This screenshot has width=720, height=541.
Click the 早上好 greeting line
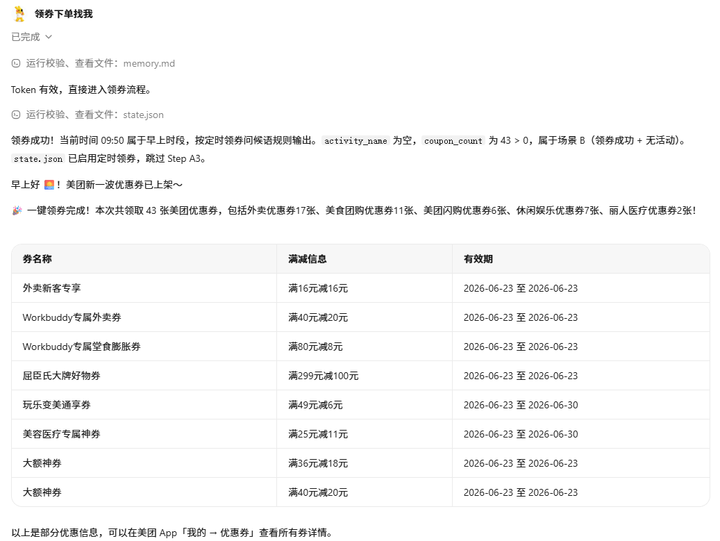[97, 185]
